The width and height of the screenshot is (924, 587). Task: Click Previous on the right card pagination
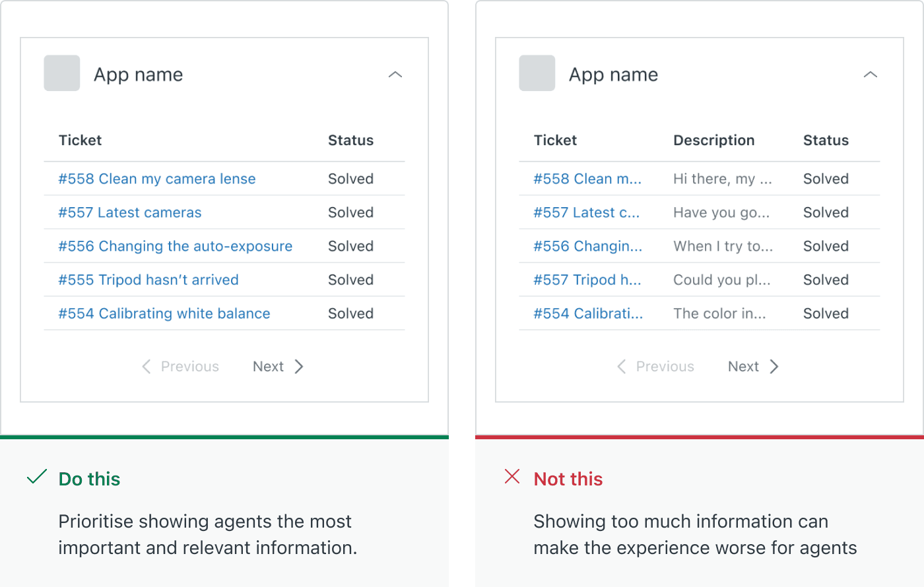[x=664, y=366]
